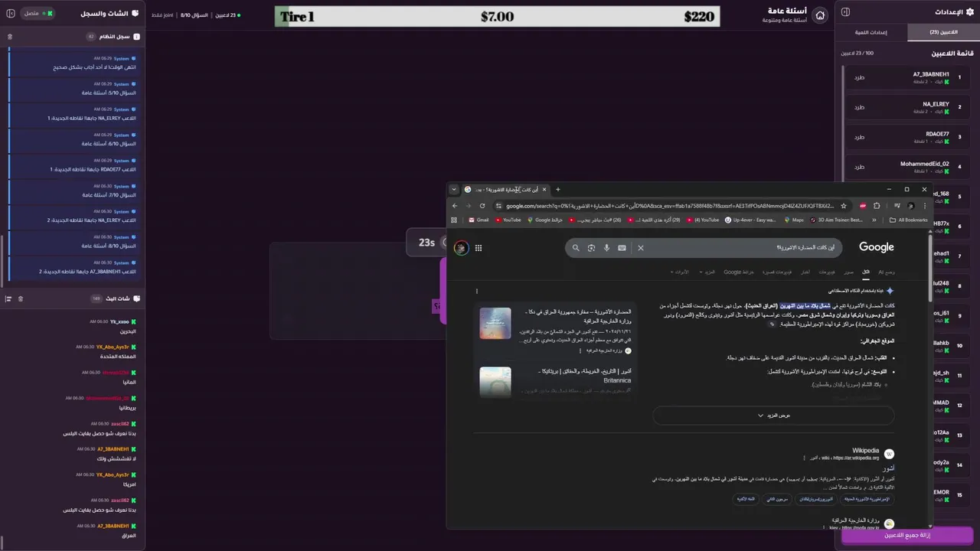Select the فيديوهات tab in Google results
Image resolution: width=980 pixels, height=551 pixels.
pyautogui.click(x=827, y=272)
